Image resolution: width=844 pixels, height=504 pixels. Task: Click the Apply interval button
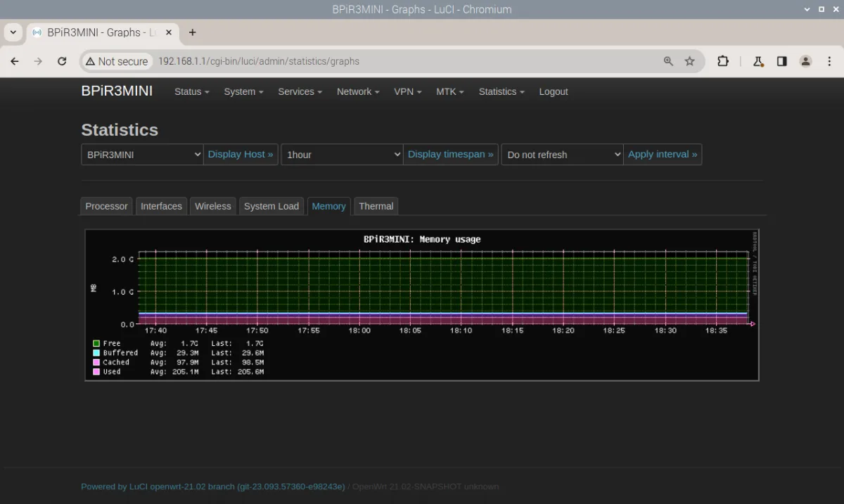pos(663,155)
